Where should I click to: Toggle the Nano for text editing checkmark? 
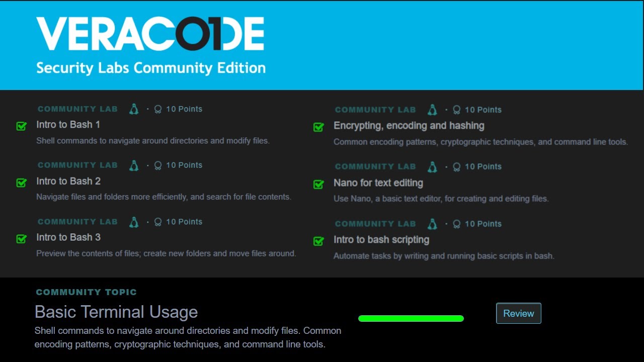(x=318, y=184)
